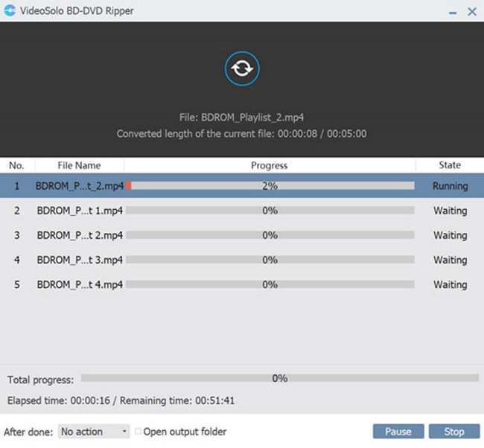Click the VideoSolo app logo icon
Screen dimensions: 484x448
10,10
